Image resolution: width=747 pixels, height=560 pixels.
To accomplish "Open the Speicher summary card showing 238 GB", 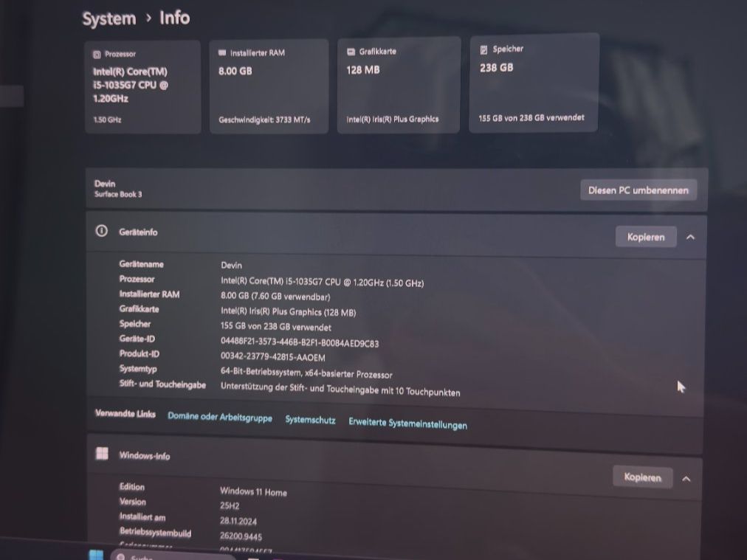I will [x=534, y=83].
